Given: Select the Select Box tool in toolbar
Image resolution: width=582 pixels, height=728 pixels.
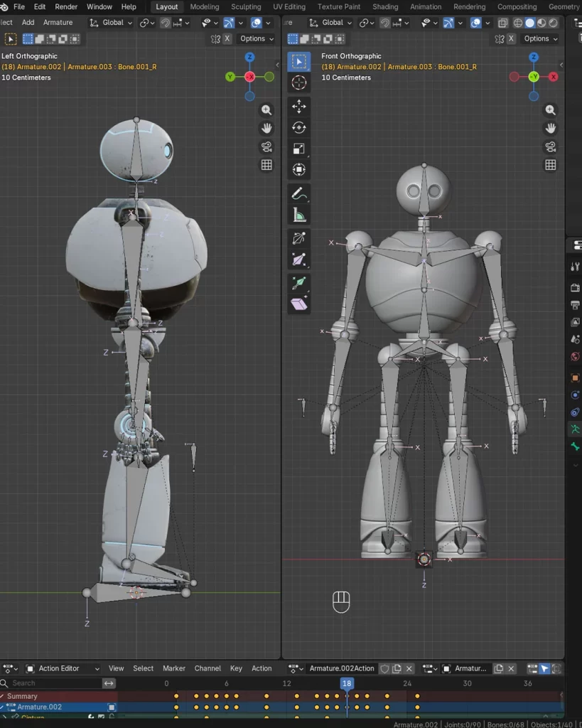Looking at the screenshot, I should (299, 62).
